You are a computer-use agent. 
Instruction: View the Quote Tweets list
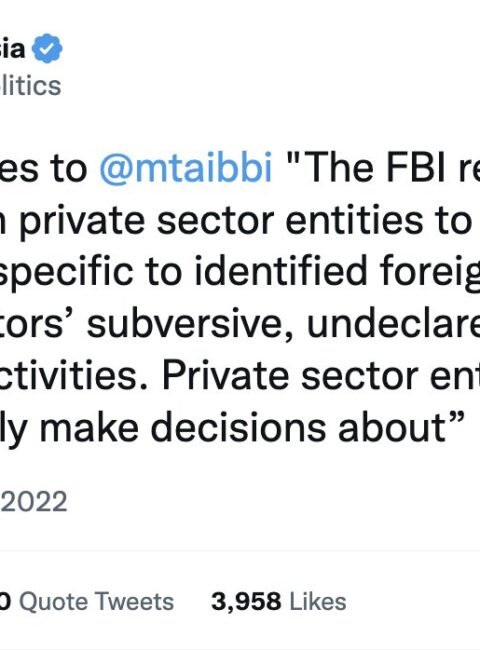(87, 601)
